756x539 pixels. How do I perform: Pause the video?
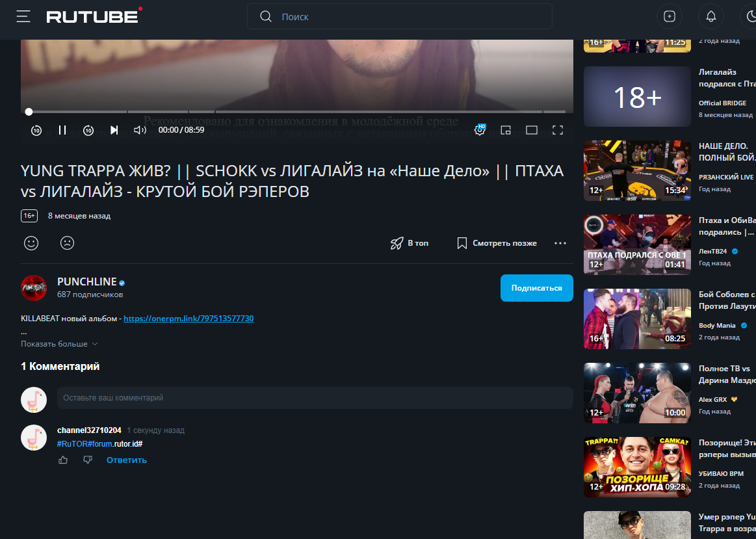click(x=62, y=129)
